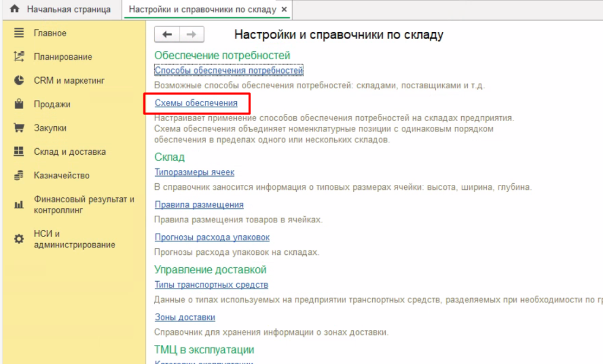Open Прогнозы расхода упаковок link

click(212, 237)
